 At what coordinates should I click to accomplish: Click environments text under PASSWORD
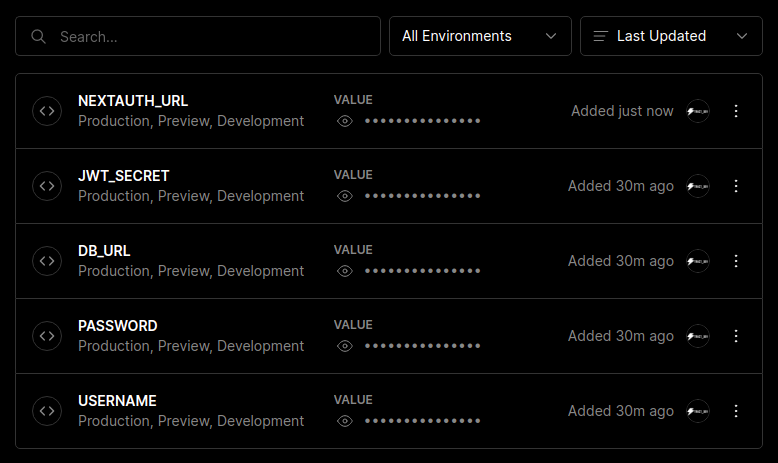[191, 346]
